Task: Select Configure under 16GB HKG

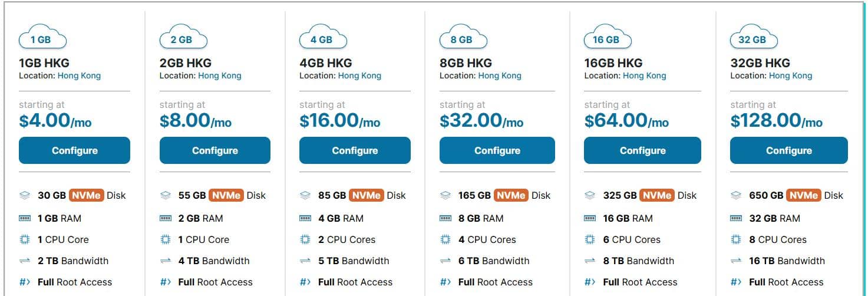Action: tap(642, 150)
